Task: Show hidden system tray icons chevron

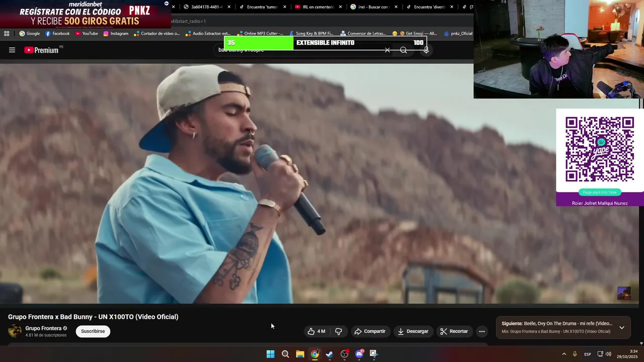Action: 564,354
